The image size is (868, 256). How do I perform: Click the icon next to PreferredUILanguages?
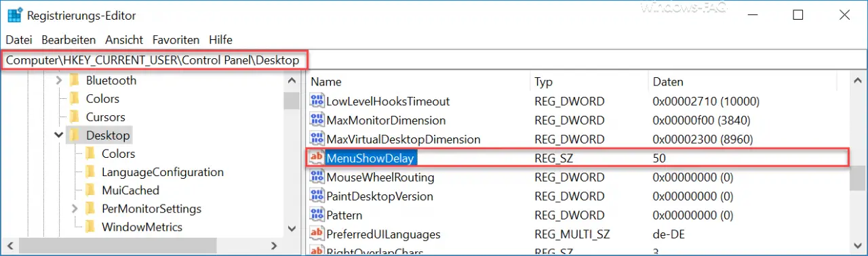click(317, 234)
